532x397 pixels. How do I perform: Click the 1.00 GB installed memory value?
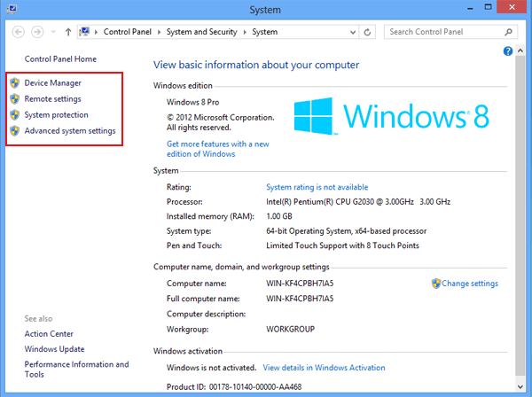pos(279,216)
